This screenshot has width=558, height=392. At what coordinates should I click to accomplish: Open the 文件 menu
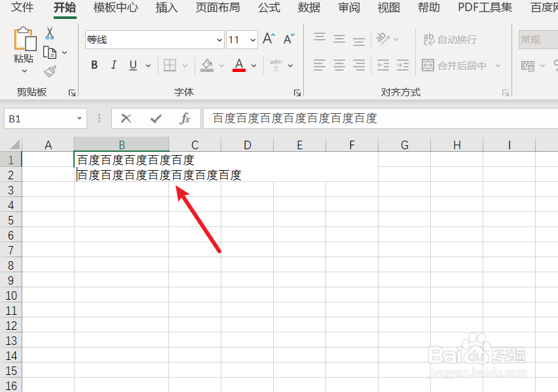tap(22, 7)
